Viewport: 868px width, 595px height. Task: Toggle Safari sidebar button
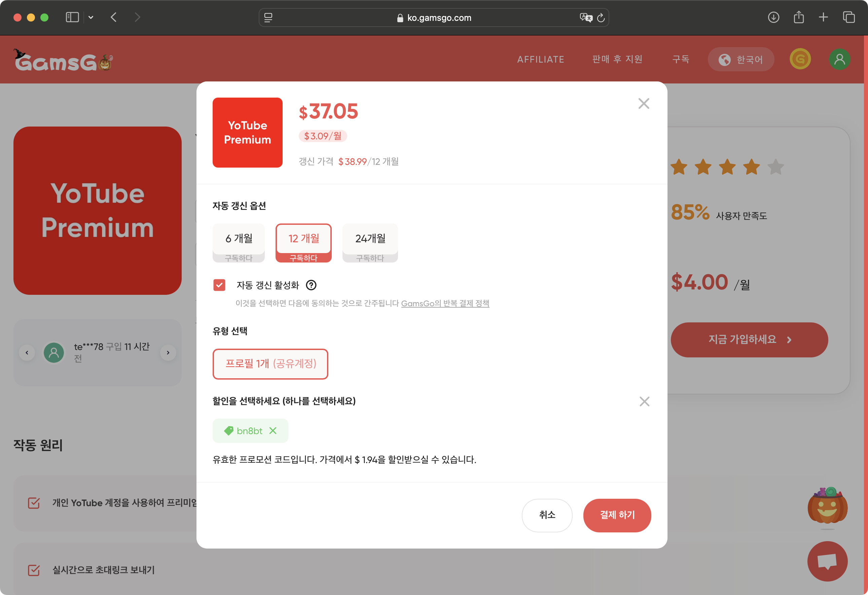point(72,17)
